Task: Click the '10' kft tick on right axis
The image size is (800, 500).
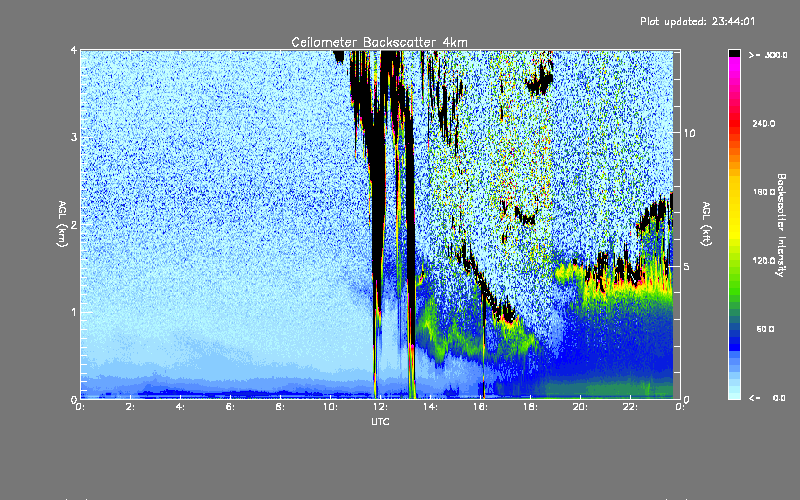Action: click(689, 133)
